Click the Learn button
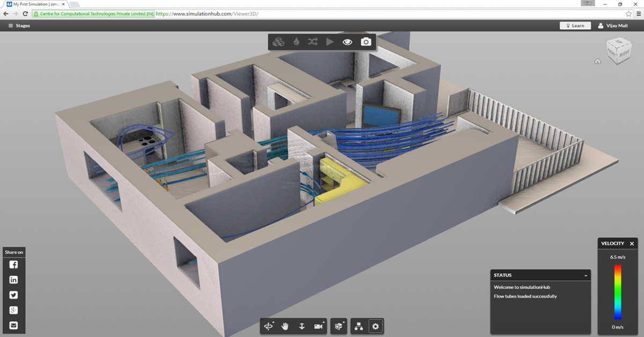 click(575, 25)
